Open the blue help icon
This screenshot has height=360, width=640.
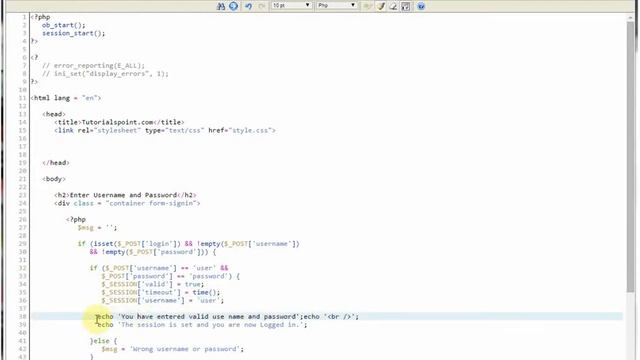(421, 6)
